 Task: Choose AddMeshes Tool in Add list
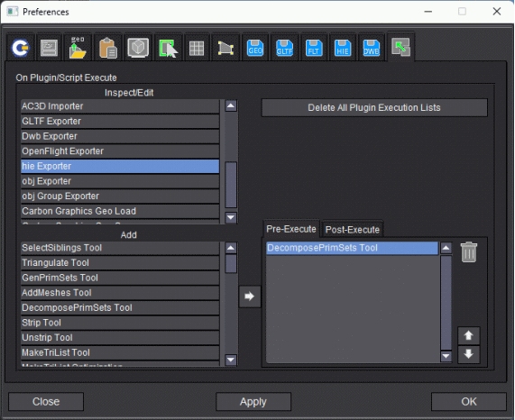click(120, 293)
